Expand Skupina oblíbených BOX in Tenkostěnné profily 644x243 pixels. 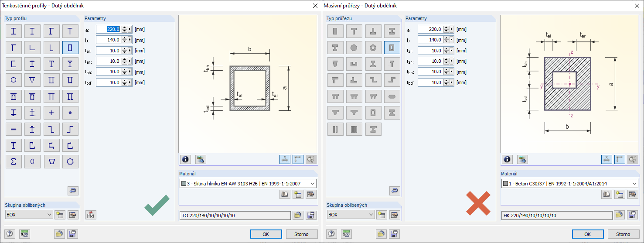pyautogui.click(x=29, y=215)
